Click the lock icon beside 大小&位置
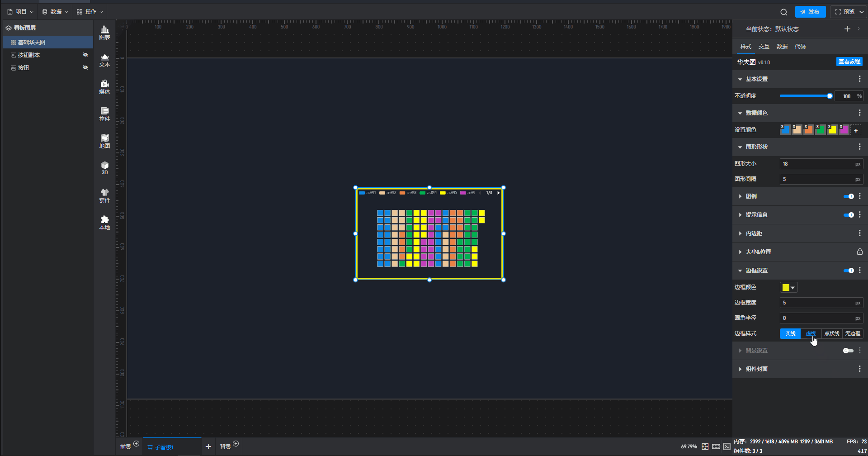 coord(859,252)
